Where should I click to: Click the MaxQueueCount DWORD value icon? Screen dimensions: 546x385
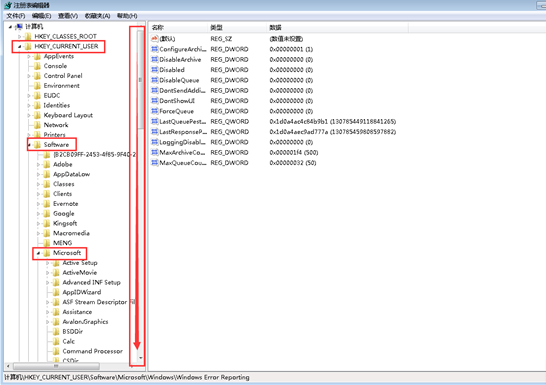(155, 163)
